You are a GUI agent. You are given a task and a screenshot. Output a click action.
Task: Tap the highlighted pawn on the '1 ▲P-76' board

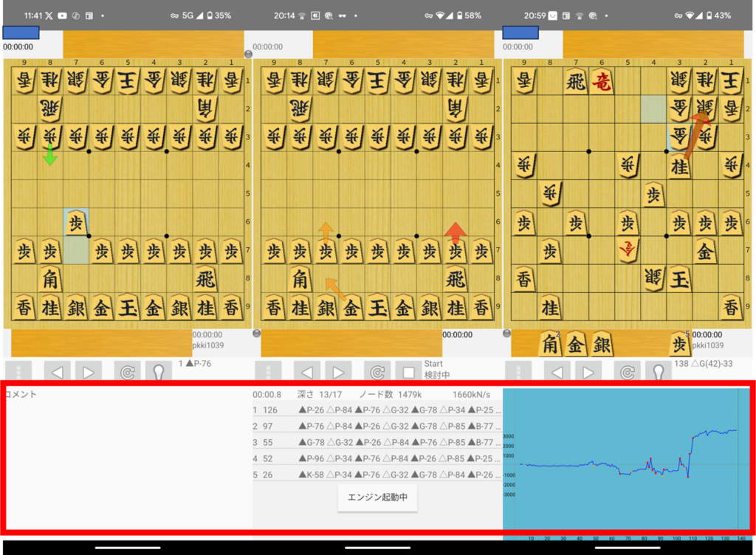(75, 222)
